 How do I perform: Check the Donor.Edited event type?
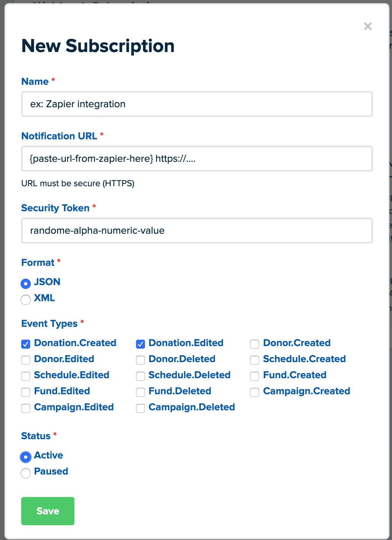[x=26, y=360]
